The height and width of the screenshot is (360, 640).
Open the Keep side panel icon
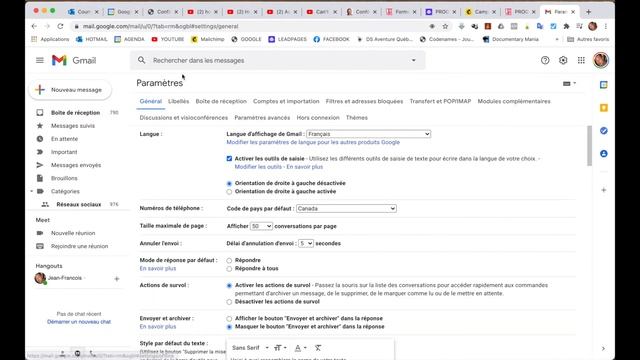point(604,108)
